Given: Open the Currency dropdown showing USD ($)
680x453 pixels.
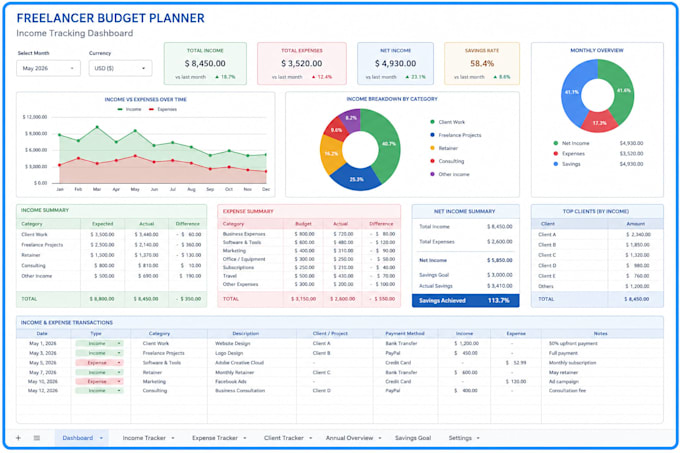Looking at the screenshot, I should (121, 68).
